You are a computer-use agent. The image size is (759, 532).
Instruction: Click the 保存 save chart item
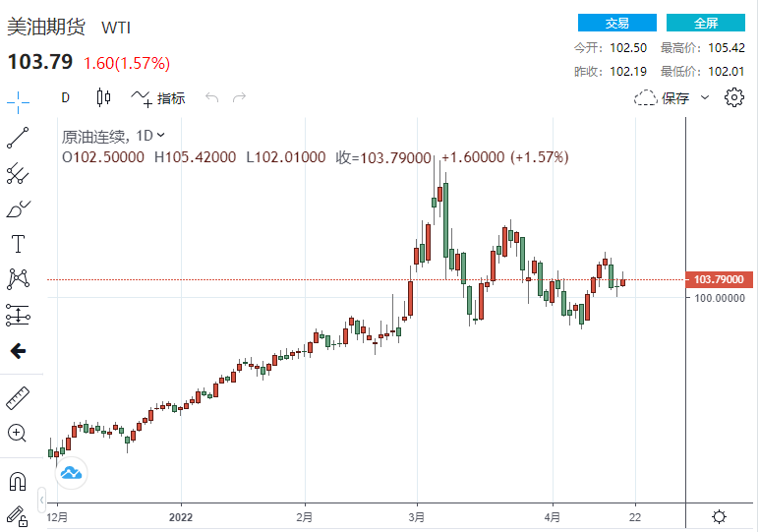pyautogui.click(x=664, y=97)
